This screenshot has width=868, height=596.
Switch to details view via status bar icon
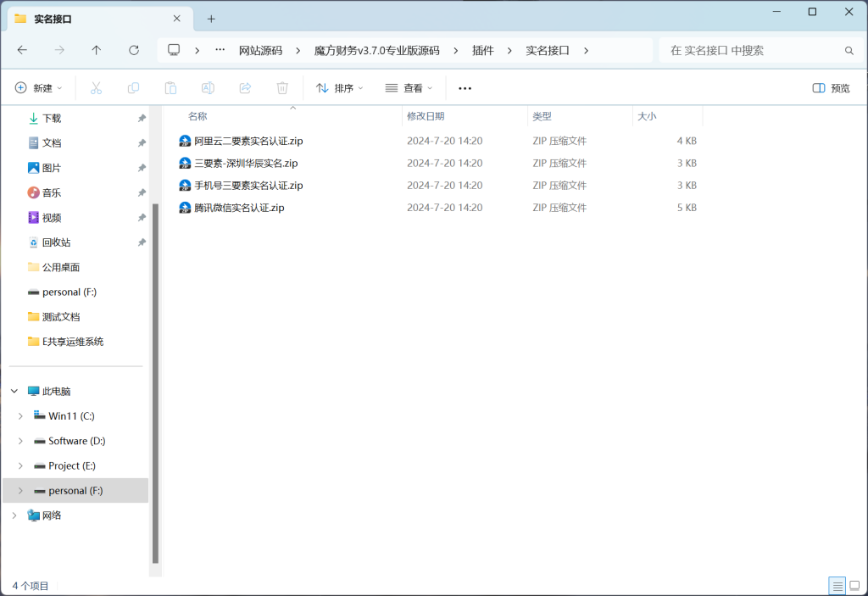tap(837, 585)
